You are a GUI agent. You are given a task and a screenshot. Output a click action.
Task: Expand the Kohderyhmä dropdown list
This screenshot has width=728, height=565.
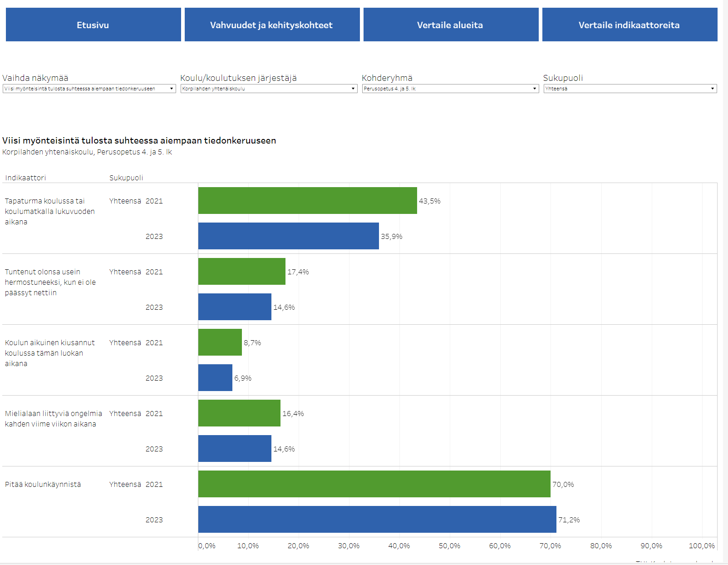pos(450,89)
